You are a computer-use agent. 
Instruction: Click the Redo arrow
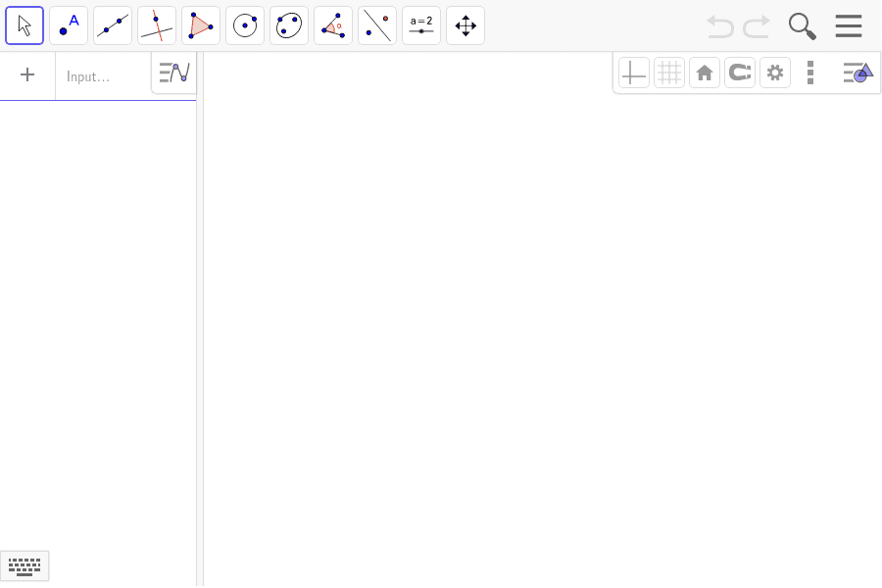point(757,26)
